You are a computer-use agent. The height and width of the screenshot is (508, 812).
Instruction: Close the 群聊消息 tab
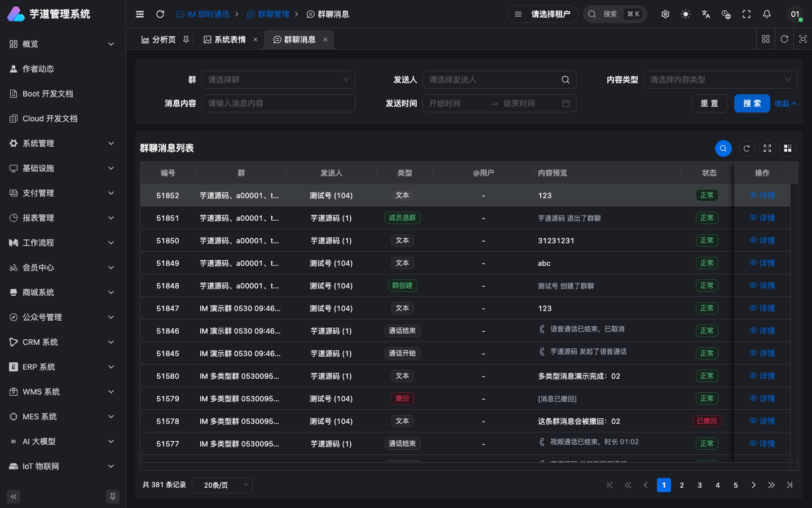[x=325, y=40]
